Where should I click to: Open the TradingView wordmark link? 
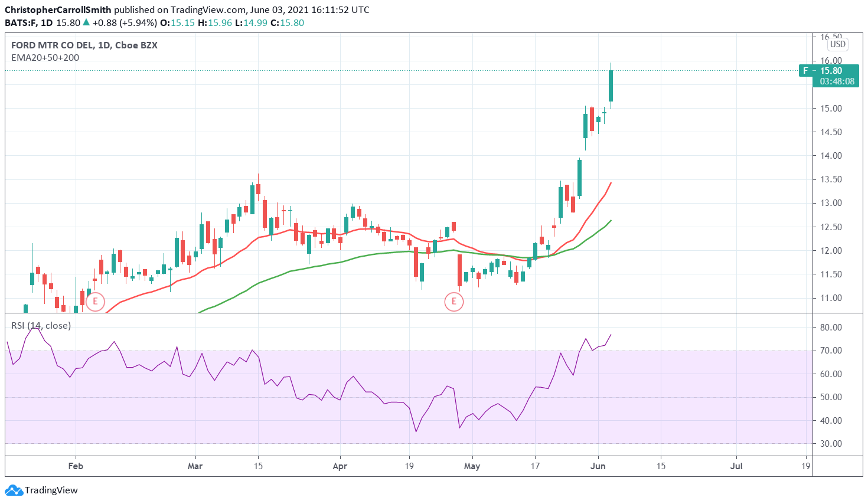point(51,490)
